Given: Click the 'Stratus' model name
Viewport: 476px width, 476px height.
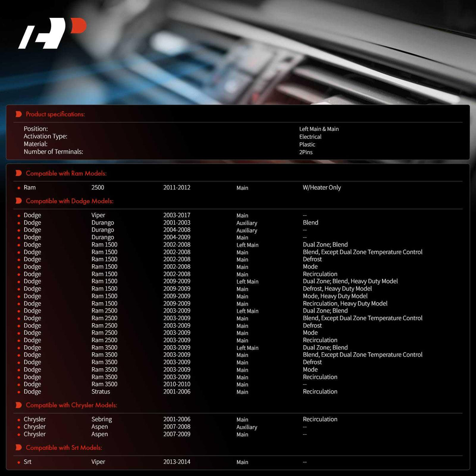Looking at the screenshot, I should click(x=101, y=392).
